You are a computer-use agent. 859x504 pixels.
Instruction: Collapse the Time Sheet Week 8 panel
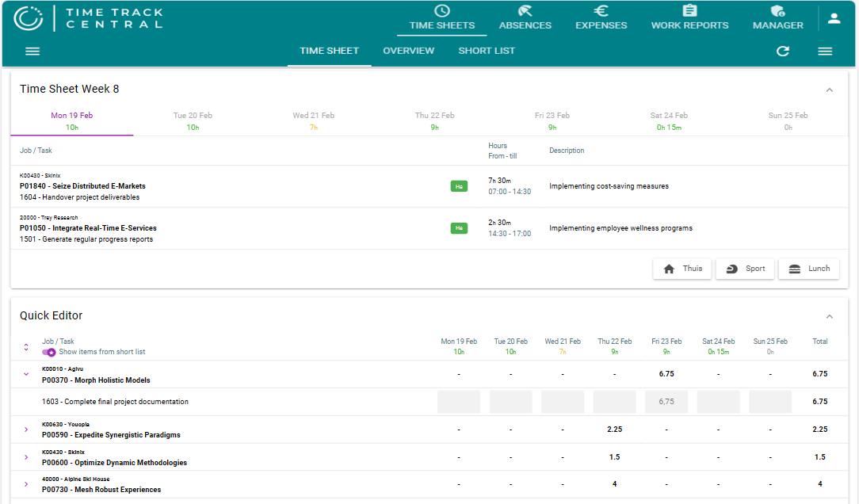(830, 90)
